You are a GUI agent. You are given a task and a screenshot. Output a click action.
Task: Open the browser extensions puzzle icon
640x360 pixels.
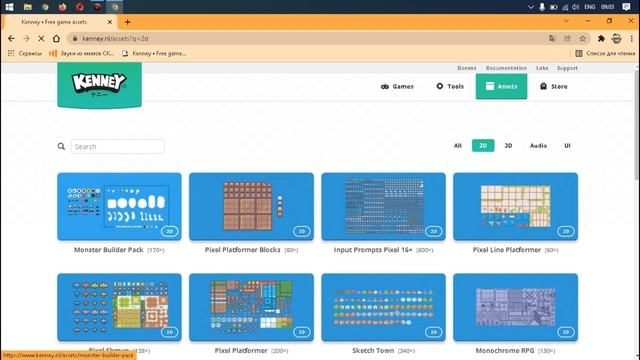point(601,38)
